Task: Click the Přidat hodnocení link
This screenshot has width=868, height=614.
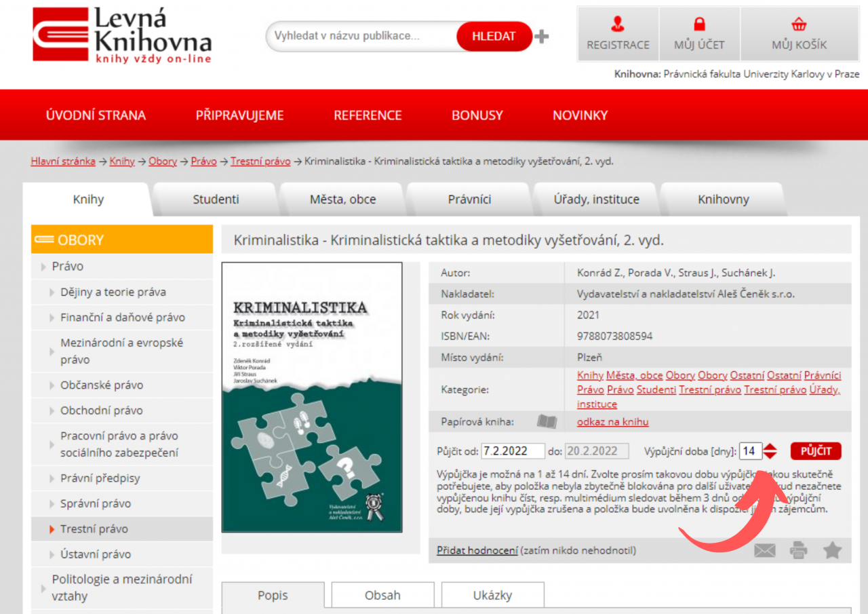Action: 477,550
